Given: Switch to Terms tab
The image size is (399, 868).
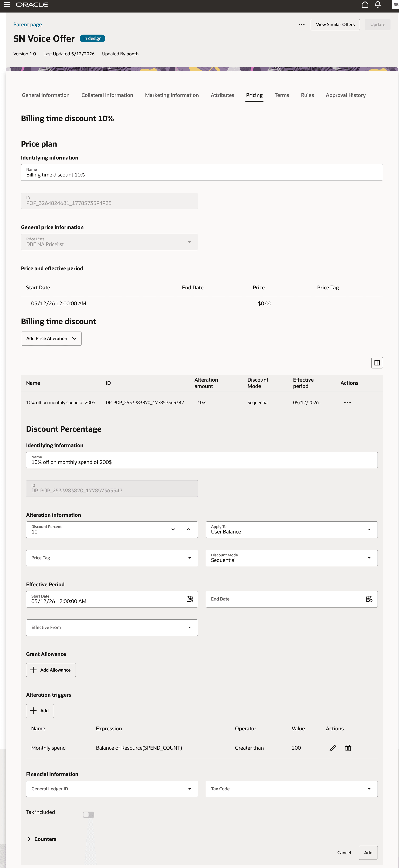Looking at the screenshot, I should [x=282, y=95].
